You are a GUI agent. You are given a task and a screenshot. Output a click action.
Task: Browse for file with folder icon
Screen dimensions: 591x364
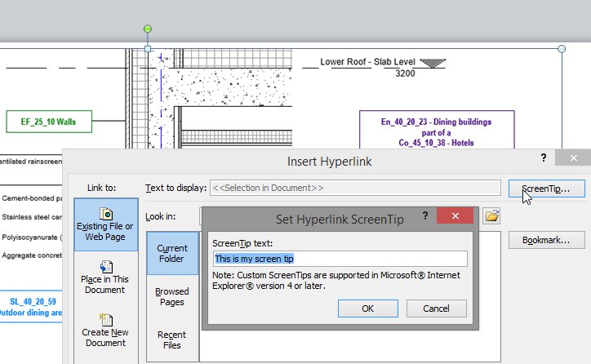click(492, 216)
